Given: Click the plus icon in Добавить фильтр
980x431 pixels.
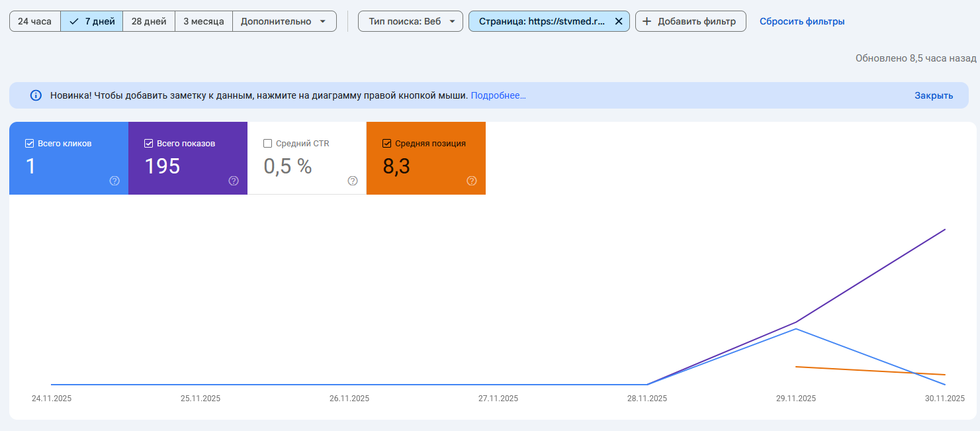Looking at the screenshot, I should pyautogui.click(x=647, y=21).
